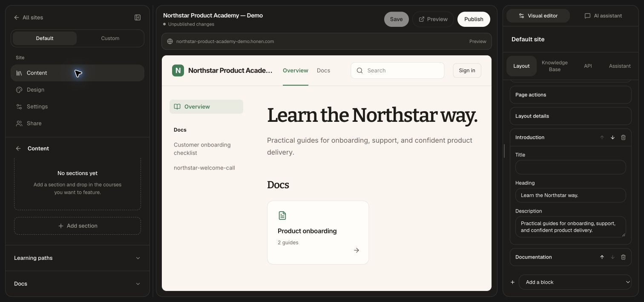The image size is (644, 302).
Task: Open northstar-welcome-call link
Action: click(204, 168)
